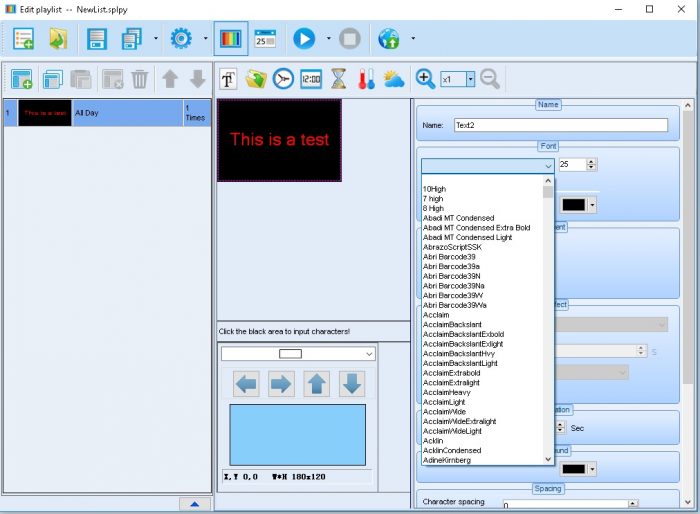Screen dimensions: 700x514
Task: Insert the thermometer temperature item
Action: [x=366, y=79]
